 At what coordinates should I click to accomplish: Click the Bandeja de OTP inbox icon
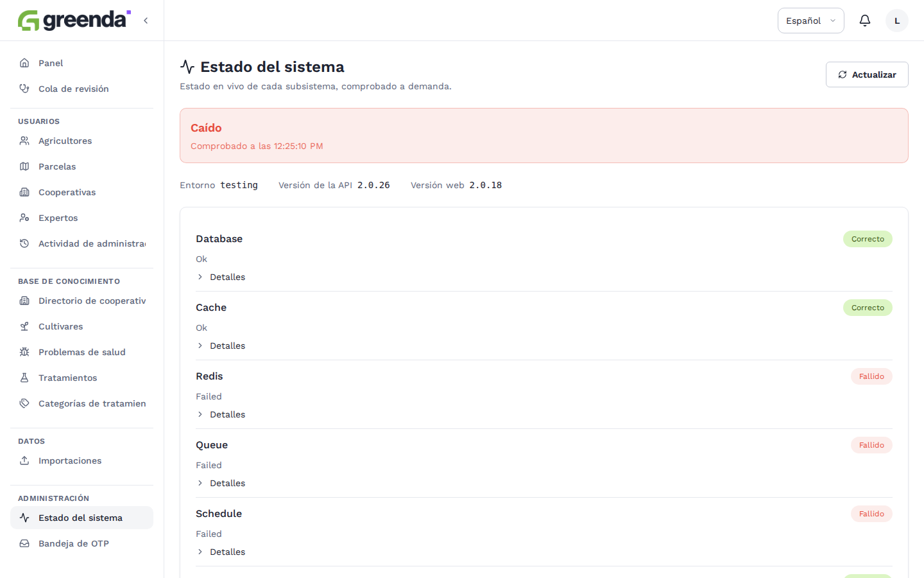pos(24,543)
